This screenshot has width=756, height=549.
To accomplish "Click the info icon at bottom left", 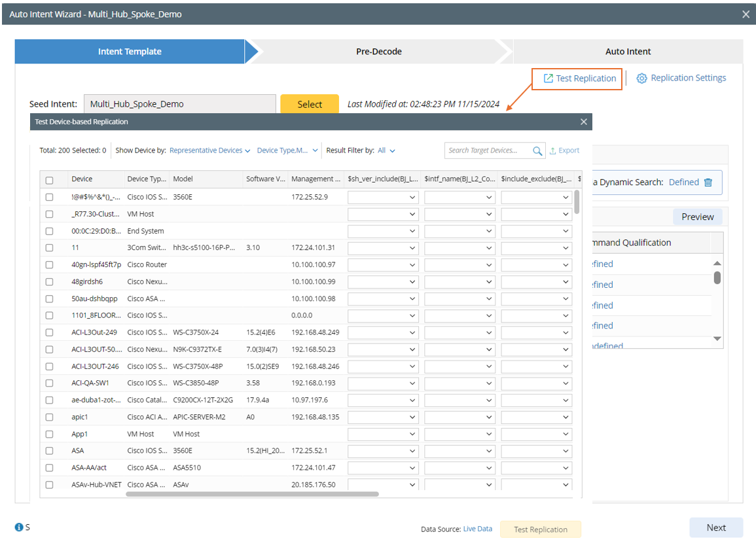I will [x=19, y=527].
